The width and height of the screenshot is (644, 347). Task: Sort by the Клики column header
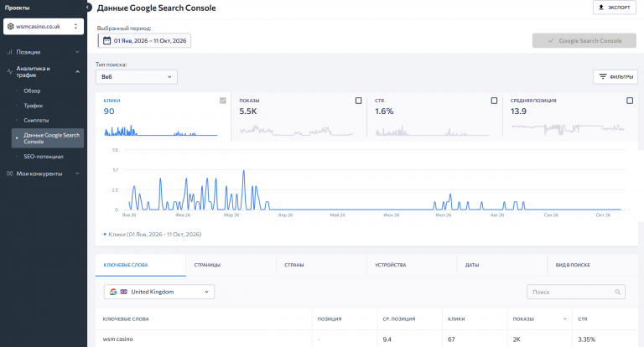point(456,319)
